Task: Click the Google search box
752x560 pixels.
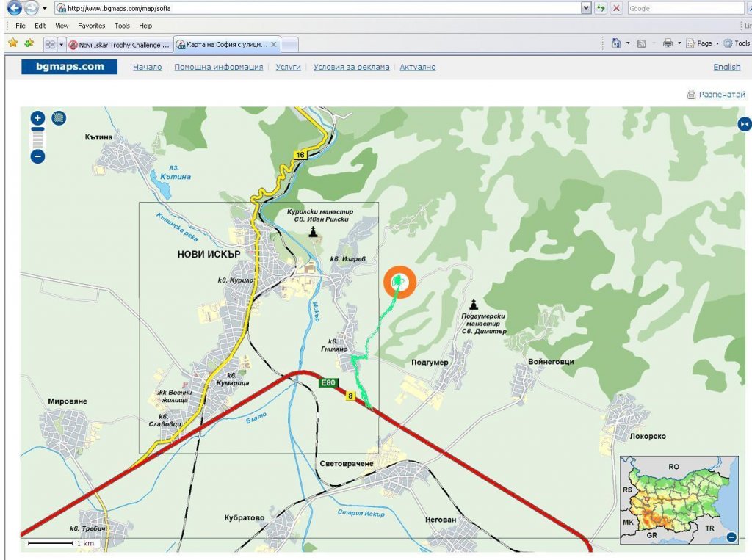Action: (686, 8)
